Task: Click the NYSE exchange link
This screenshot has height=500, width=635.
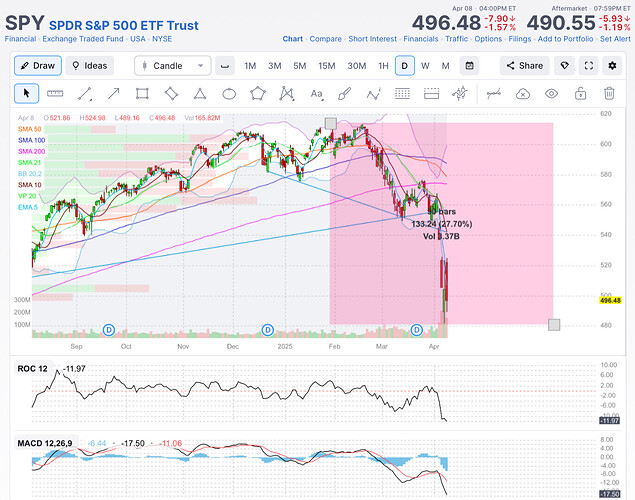Action: click(x=162, y=39)
